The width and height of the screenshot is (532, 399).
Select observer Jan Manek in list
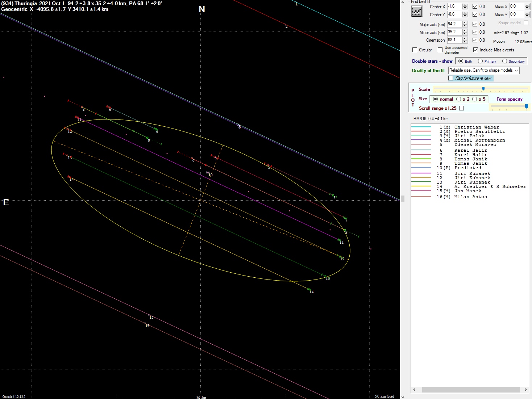(469, 191)
